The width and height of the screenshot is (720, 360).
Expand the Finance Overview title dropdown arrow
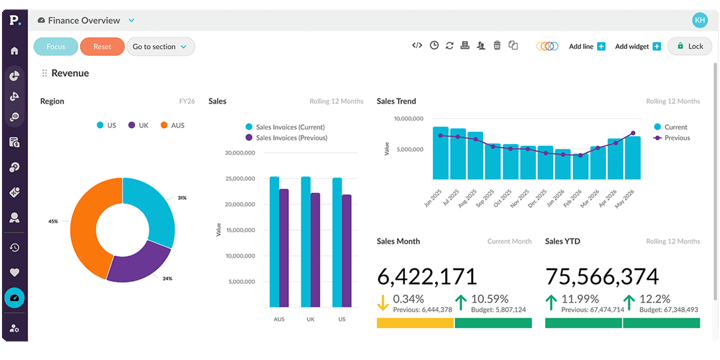pyautogui.click(x=132, y=21)
